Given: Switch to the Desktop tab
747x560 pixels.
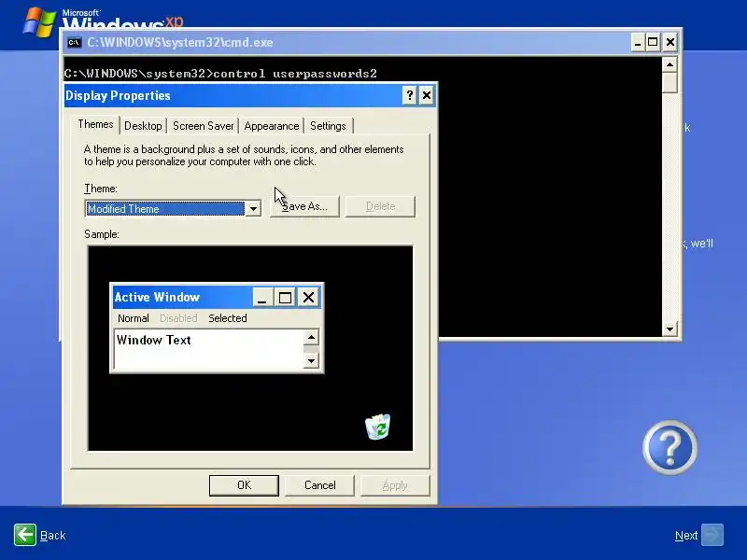Looking at the screenshot, I should tap(143, 126).
